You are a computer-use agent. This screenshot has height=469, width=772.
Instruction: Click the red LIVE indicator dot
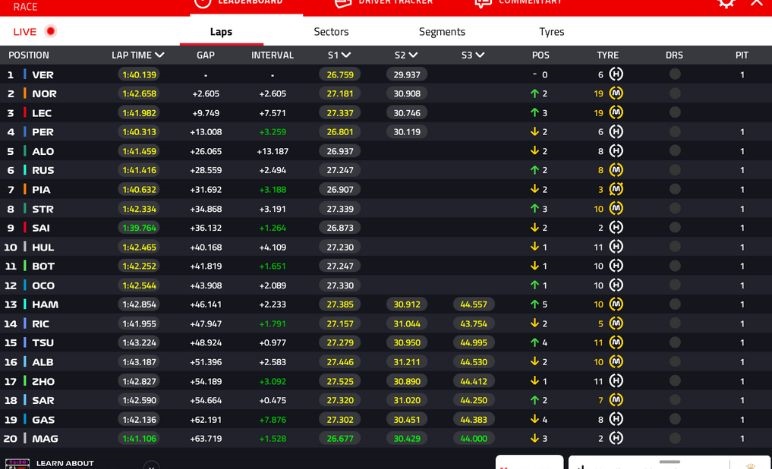(x=50, y=32)
